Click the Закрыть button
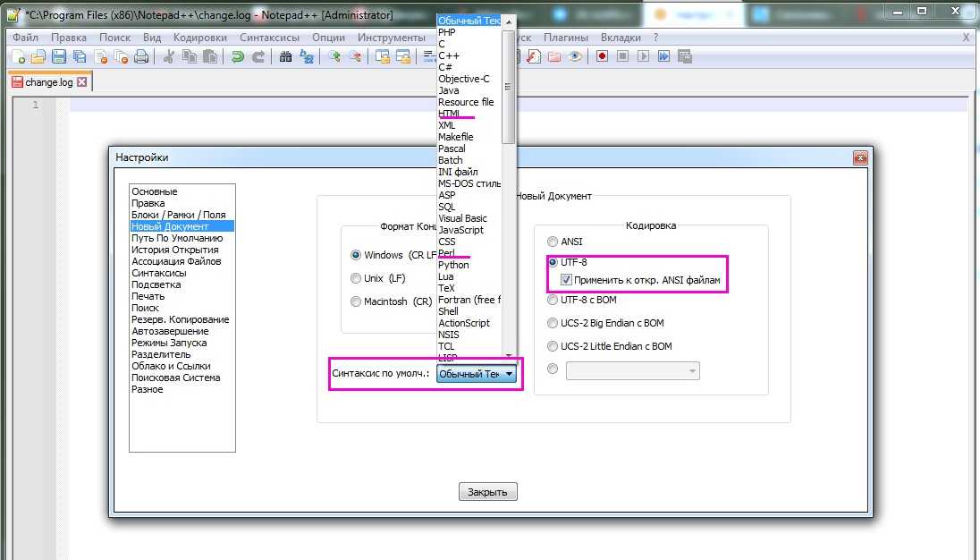 488,492
